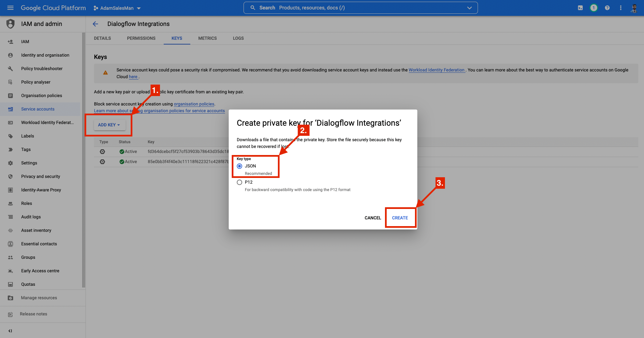Open the Workload Identity Federation link
The height and width of the screenshot is (338, 644).
pyautogui.click(x=437, y=70)
